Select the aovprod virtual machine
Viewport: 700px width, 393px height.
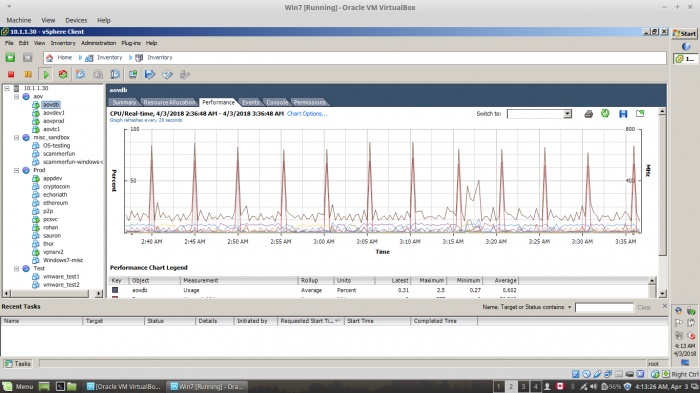[54, 121]
